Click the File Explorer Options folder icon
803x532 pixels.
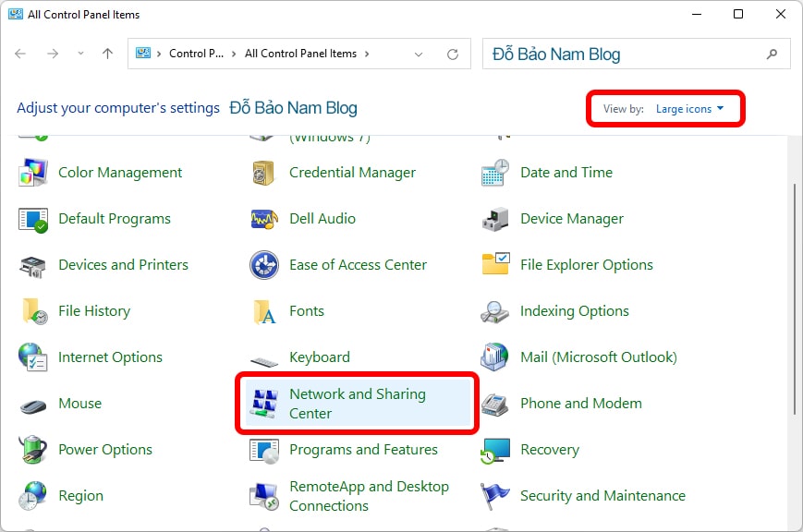495,264
